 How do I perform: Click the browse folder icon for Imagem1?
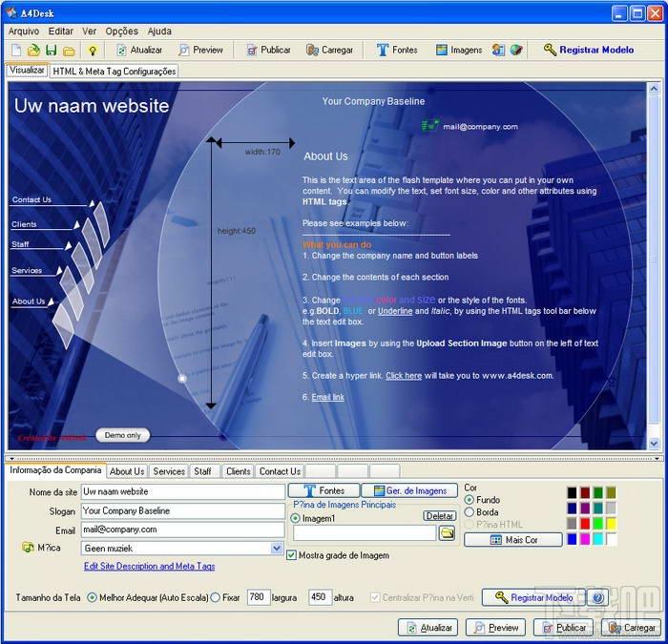[447, 532]
